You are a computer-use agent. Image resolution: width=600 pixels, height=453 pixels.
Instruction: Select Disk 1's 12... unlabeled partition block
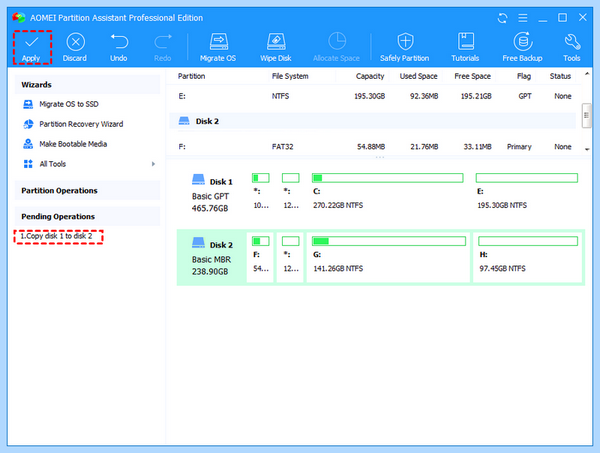(x=290, y=191)
